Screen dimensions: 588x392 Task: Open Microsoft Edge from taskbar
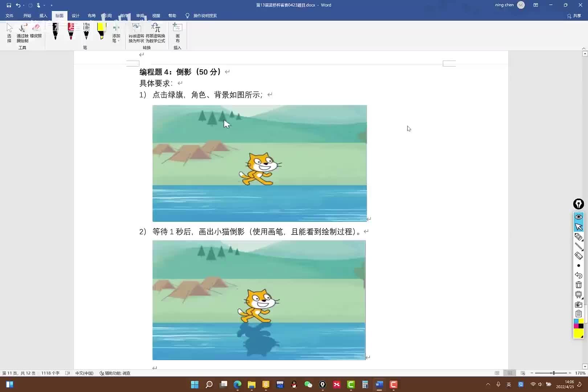(x=237, y=384)
